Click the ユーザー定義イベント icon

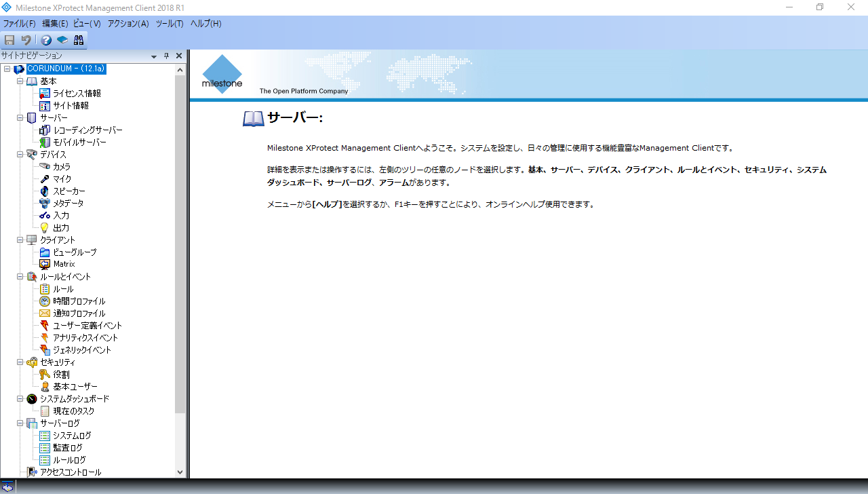[45, 326]
